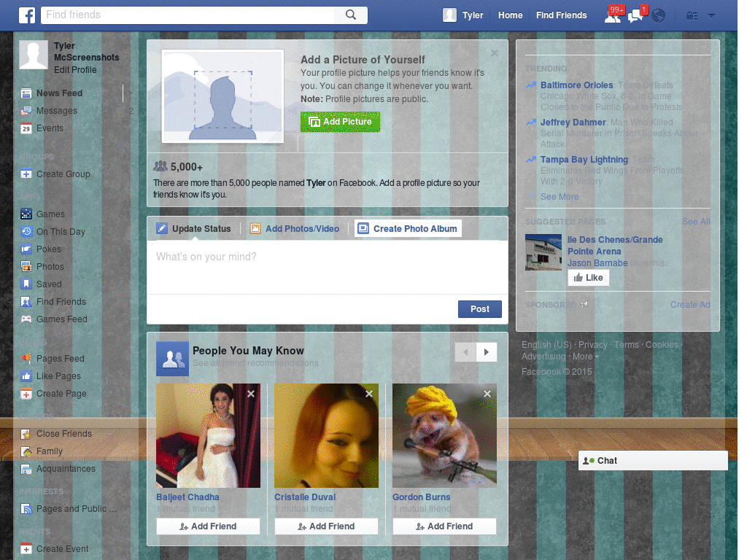Dismiss Gordon Burns suggestion
The image size is (747, 560).
[487, 394]
